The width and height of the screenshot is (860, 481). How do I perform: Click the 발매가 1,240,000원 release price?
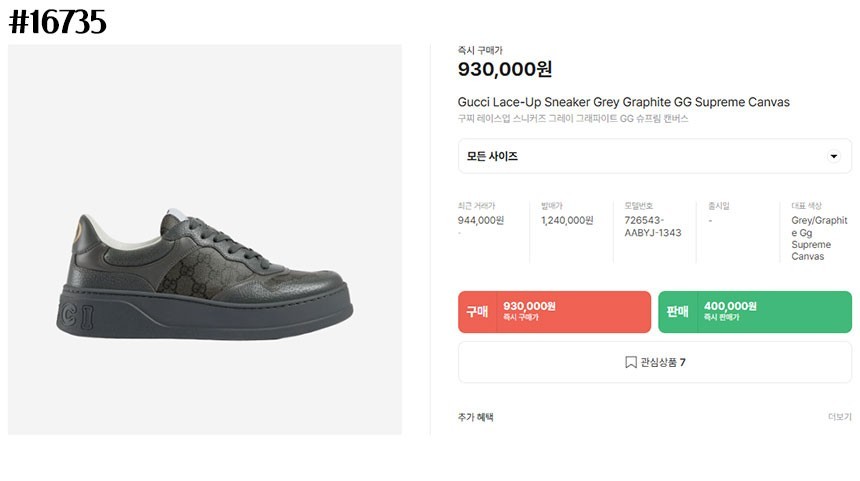point(567,221)
